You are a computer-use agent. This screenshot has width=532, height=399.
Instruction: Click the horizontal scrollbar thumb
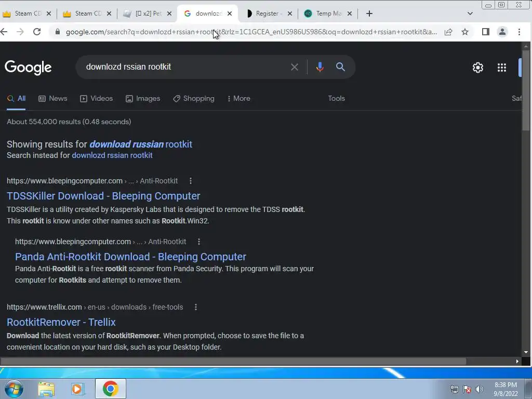coord(233,362)
